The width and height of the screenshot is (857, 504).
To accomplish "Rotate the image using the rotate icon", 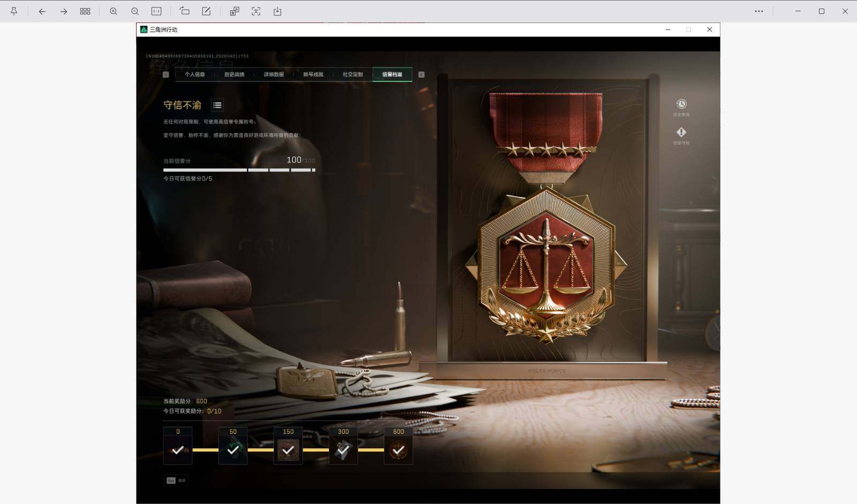I will pyautogui.click(x=185, y=11).
